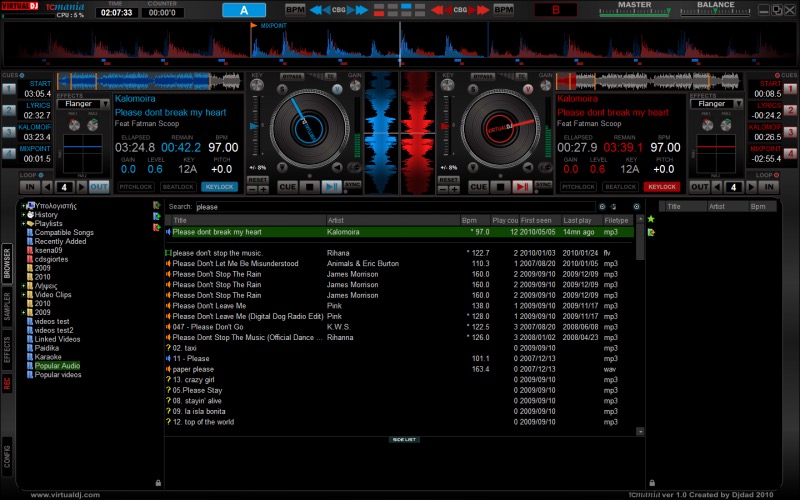Image resolution: width=800 pixels, height=500 pixels.
Task: Jump to cue point 1 on the left deck
Action: 10,89
